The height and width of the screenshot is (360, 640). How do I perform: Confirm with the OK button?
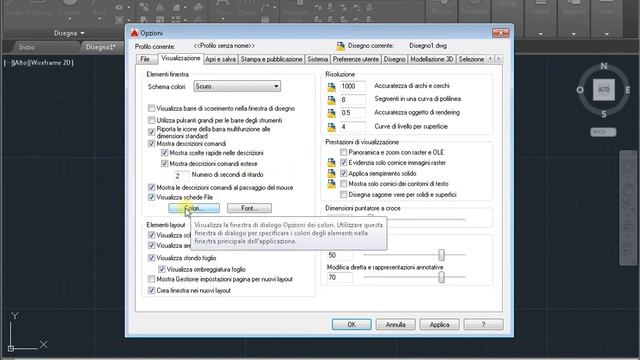pos(351,324)
